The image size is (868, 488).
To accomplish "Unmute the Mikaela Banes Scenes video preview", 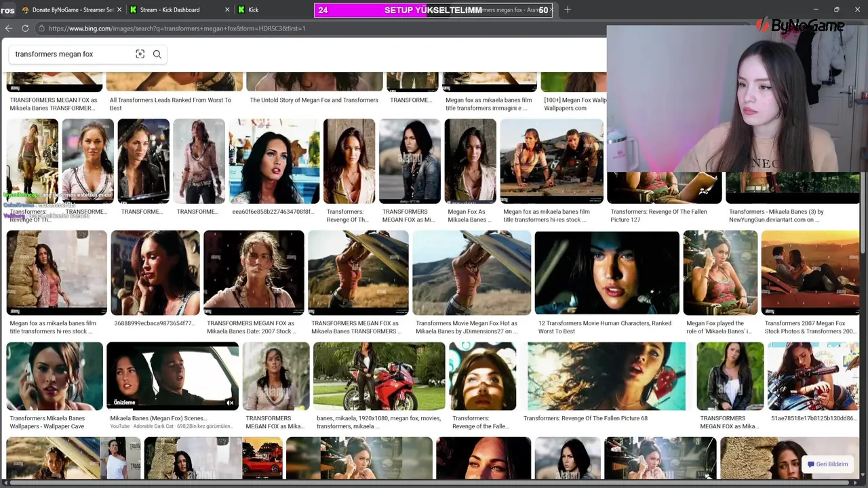I will (230, 403).
